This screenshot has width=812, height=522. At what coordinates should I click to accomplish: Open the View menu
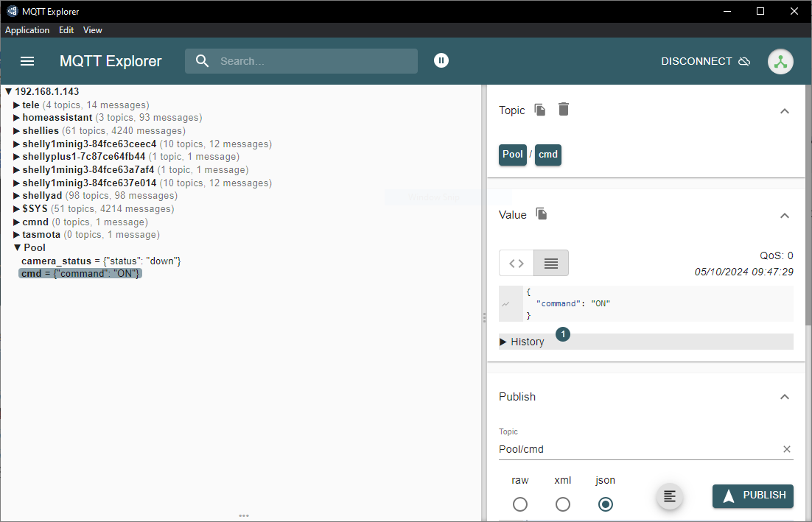click(93, 30)
